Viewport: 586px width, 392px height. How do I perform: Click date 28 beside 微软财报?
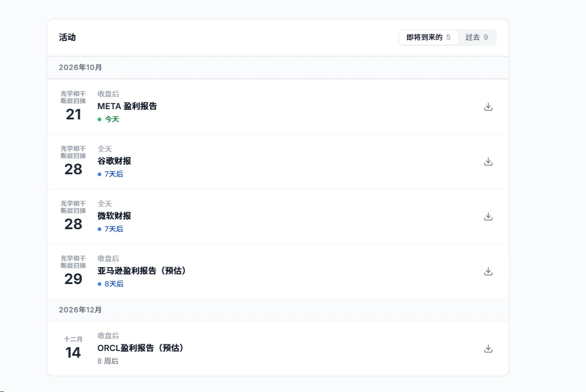tap(74, 224)
